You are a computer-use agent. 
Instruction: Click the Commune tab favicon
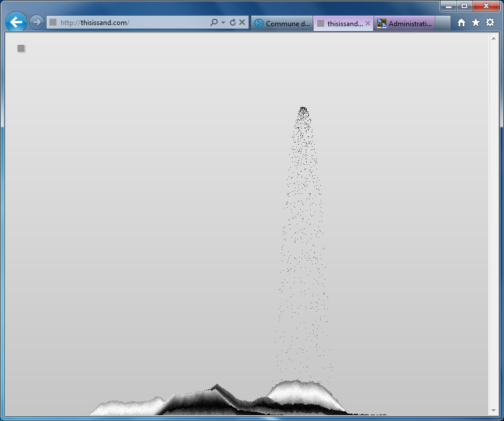pyautogui.click(x=259, y=23)
